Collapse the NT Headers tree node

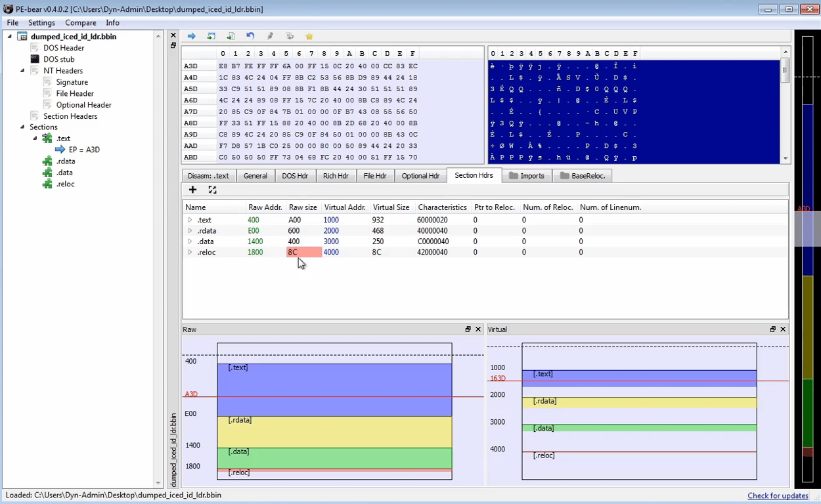22,71
